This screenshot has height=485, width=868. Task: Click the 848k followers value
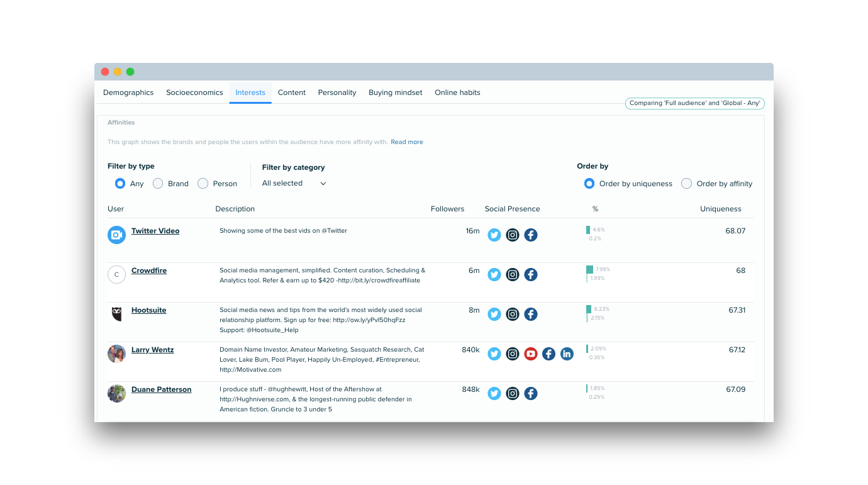[471, 389]
